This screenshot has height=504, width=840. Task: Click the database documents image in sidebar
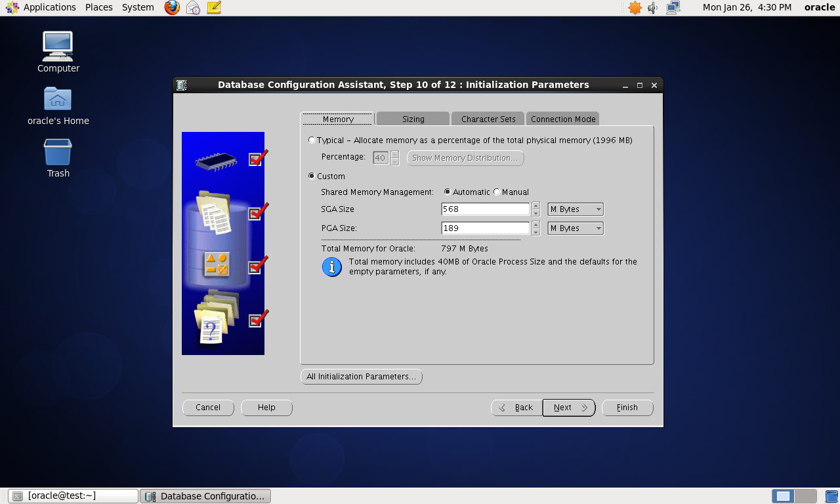coord(214,213)
